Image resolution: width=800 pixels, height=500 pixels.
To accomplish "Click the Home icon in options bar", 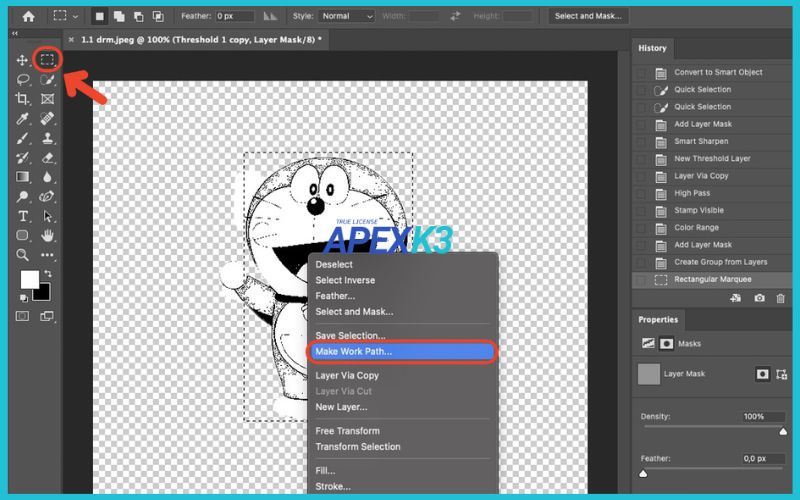I will pos(29,16).
